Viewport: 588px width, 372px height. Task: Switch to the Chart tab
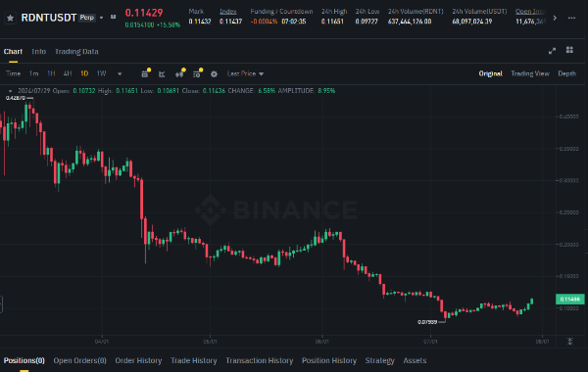click(13, 51)
